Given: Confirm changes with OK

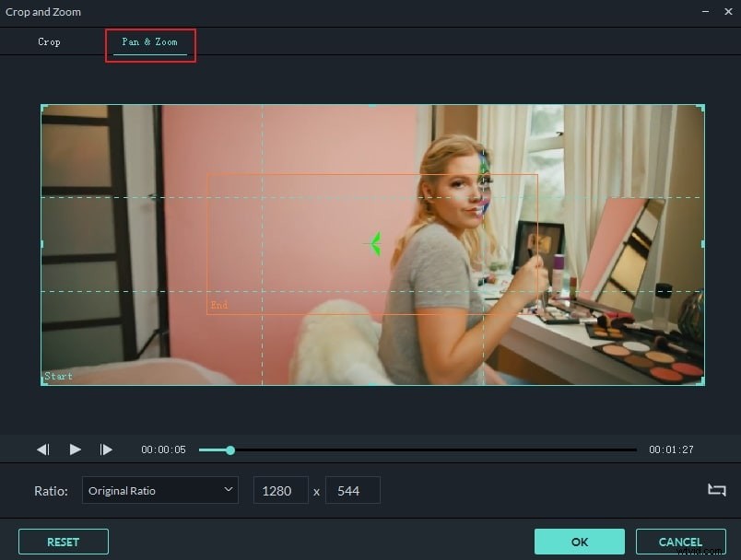Looking at the screenshot, I should tap(579, 542).
